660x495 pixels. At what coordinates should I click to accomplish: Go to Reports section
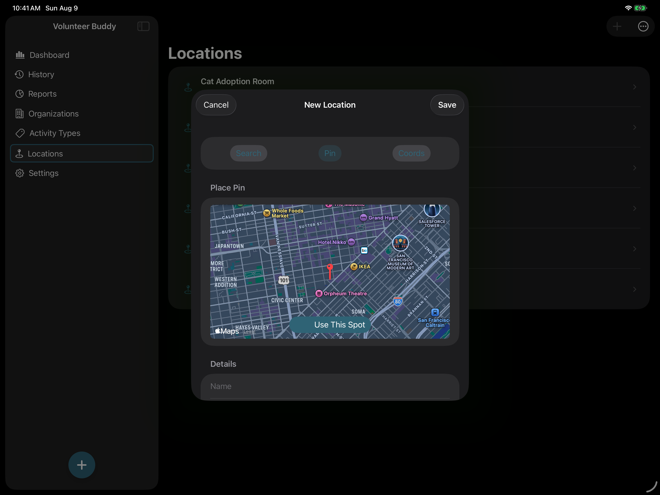coord(82,94)
